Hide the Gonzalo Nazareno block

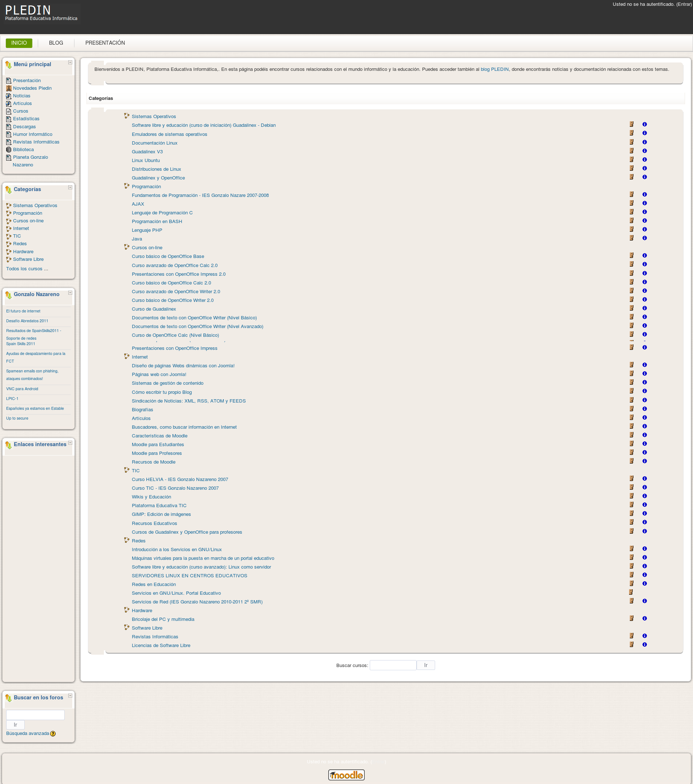pyautogui.click(x=70, y=293)
